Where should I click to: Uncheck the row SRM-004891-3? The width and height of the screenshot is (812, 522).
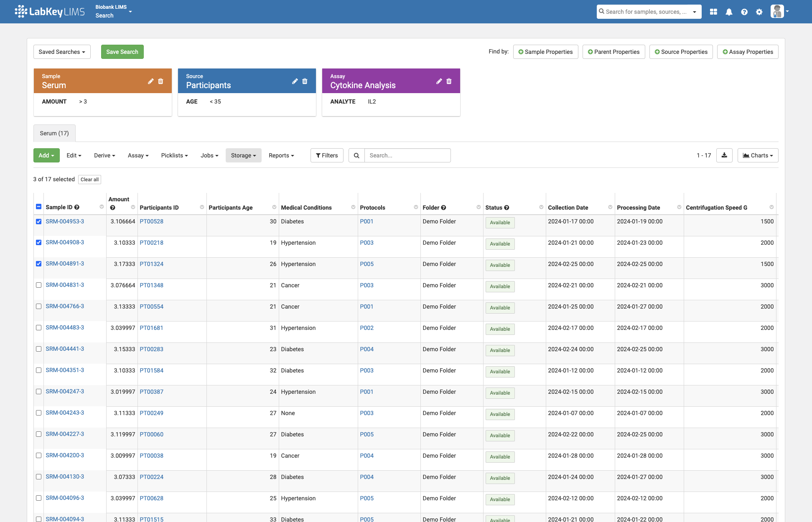[39, 264]
